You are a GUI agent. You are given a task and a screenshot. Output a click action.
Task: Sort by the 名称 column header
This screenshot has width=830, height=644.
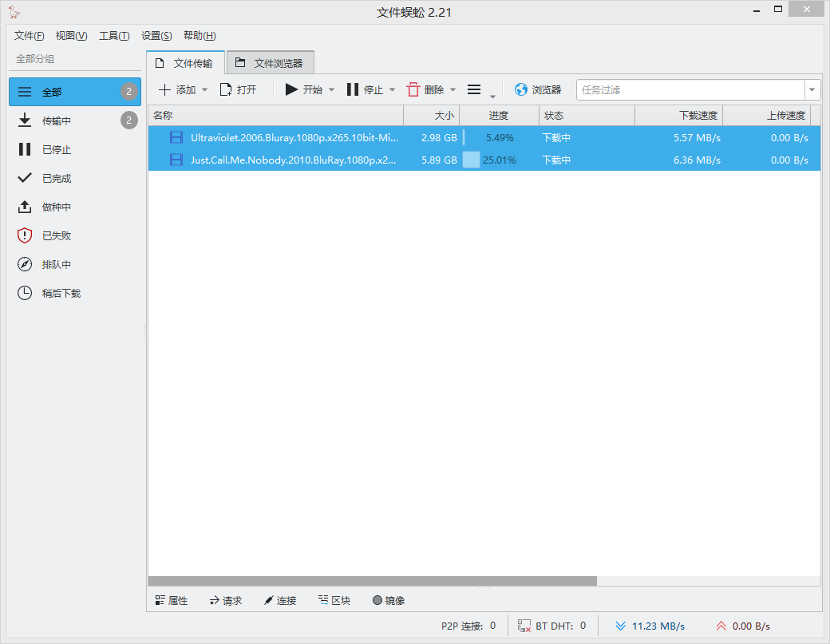click(x=276, y=116)
